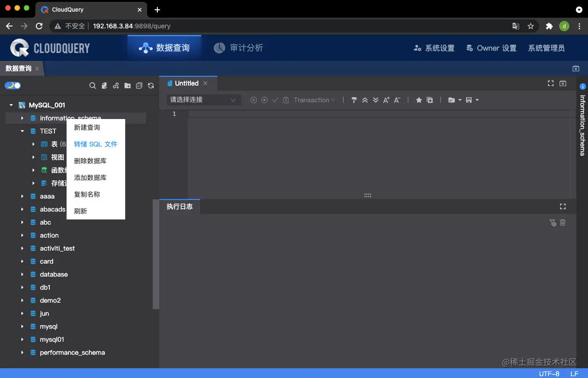The height and width of the screenshot is (378, 588).
Task: Click the editor-log splitter handle
Action: [368, 195]
